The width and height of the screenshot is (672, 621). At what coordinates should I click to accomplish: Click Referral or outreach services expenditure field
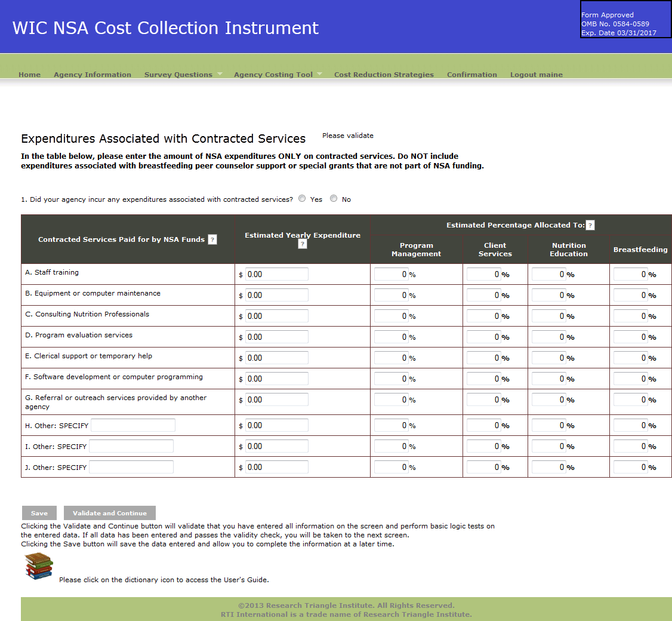[x=276, y=399]
